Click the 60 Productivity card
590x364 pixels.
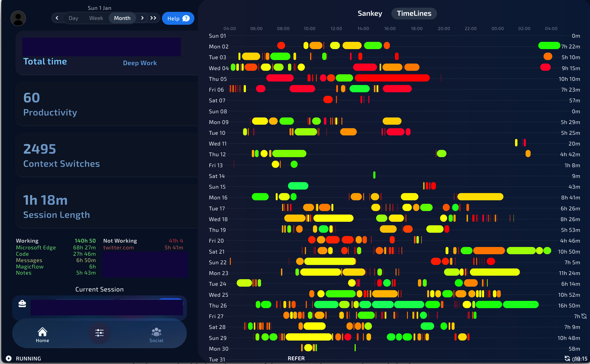[x=107, y=104]
